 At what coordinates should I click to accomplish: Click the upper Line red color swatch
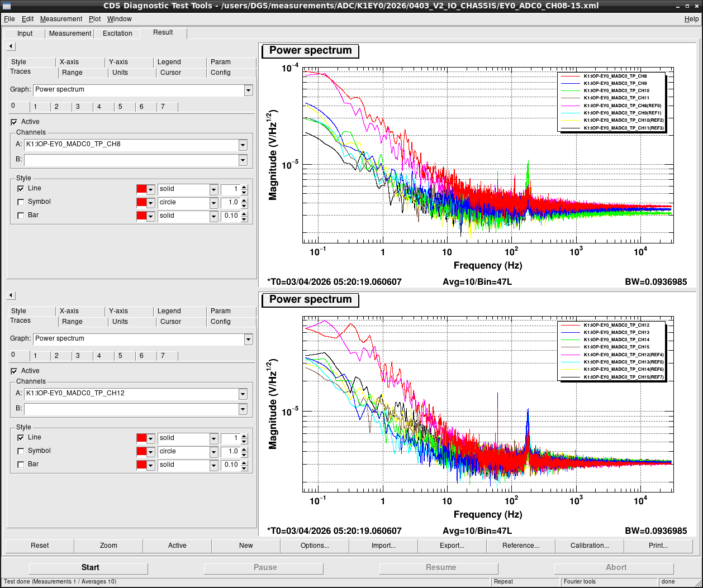[x=141, y=189]
